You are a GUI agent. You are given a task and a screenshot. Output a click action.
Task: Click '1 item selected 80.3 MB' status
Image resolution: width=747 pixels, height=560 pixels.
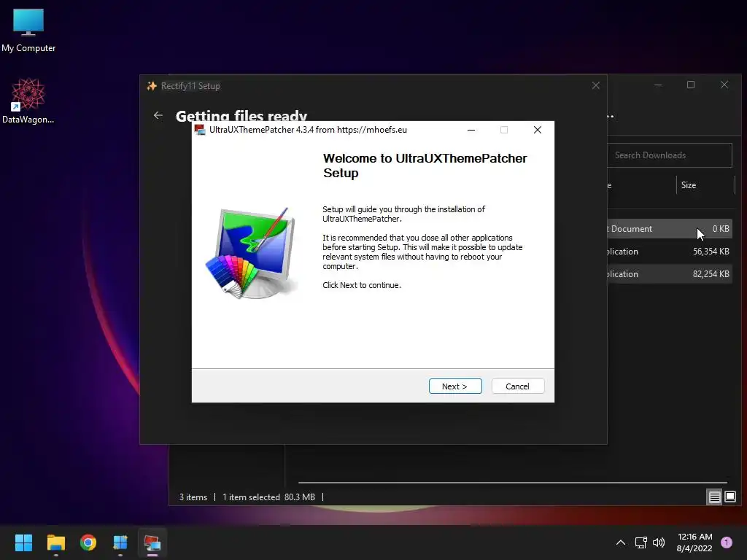[268, 497]
